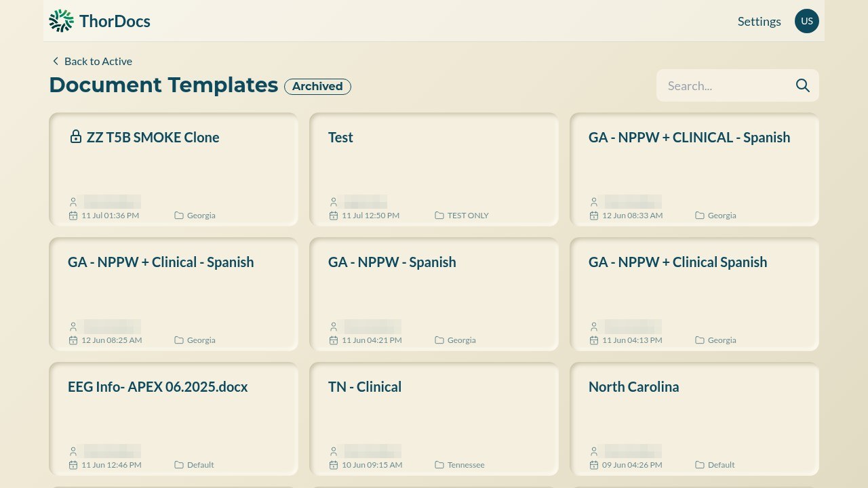Click the user icon on TN - Clinical card
Screen dimensions: 868x488
click(334, 451)
